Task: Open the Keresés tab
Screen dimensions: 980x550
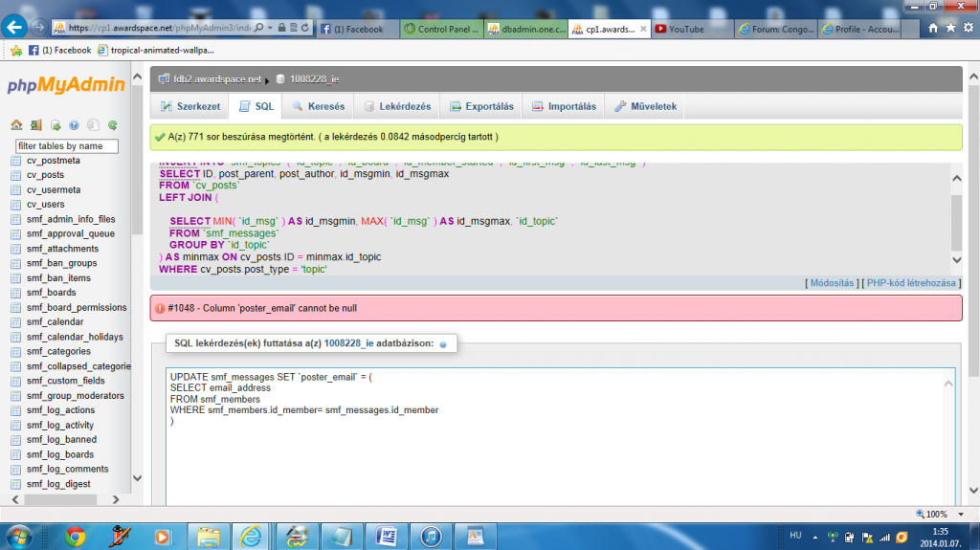Action: click(x=318, y=106)
